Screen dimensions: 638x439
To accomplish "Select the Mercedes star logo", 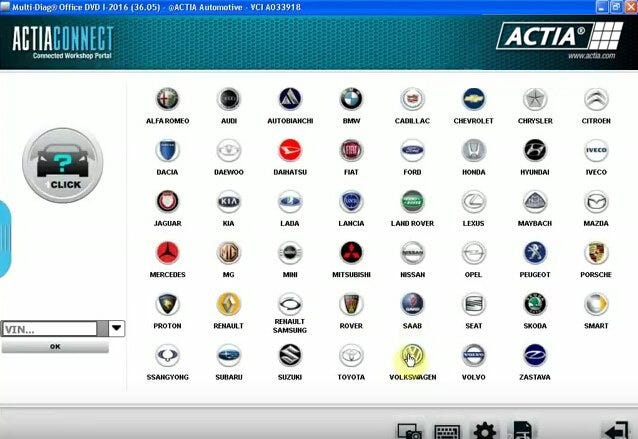I will [167, 253].
